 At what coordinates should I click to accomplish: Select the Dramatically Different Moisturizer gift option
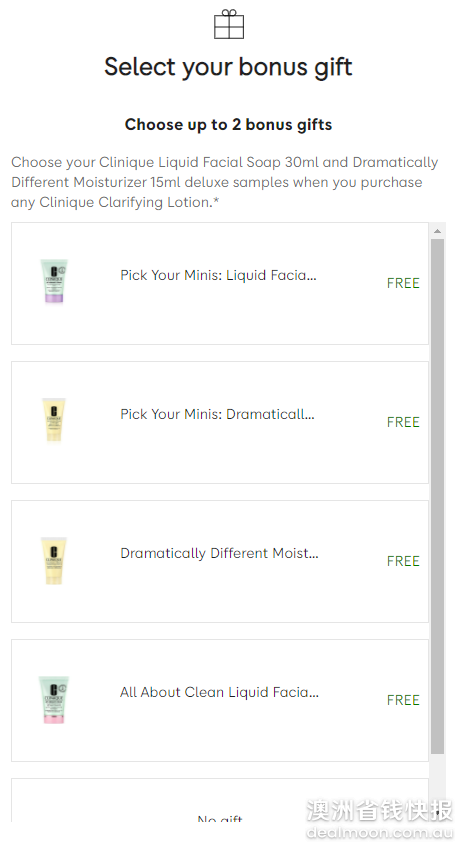tap(220, 561)
